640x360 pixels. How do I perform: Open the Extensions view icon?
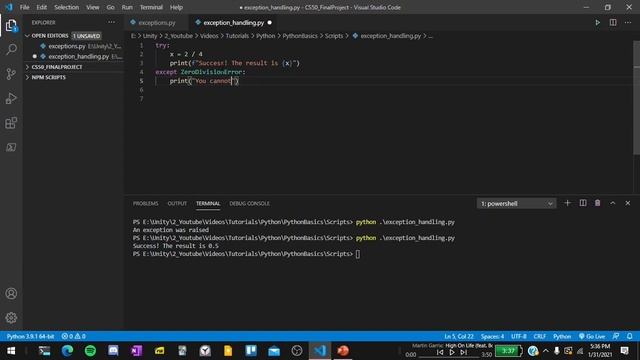pyautogui.click(x=11, y=123)
